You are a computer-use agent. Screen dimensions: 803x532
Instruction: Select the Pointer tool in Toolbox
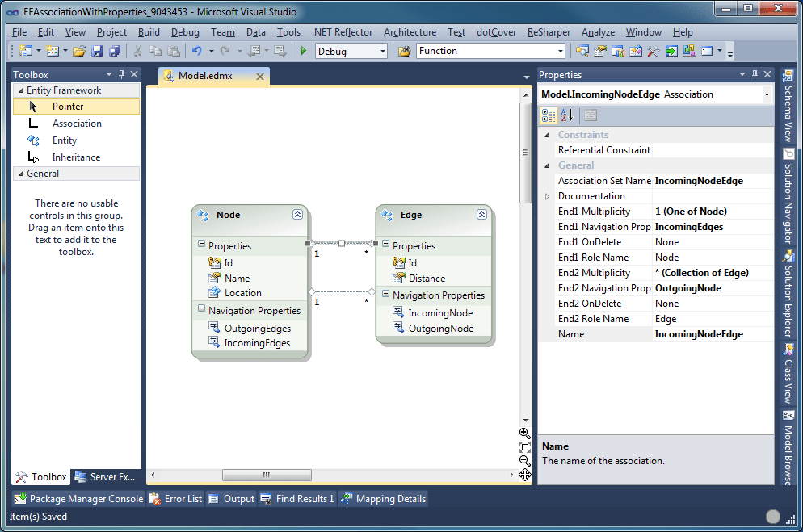pos(76,107)
